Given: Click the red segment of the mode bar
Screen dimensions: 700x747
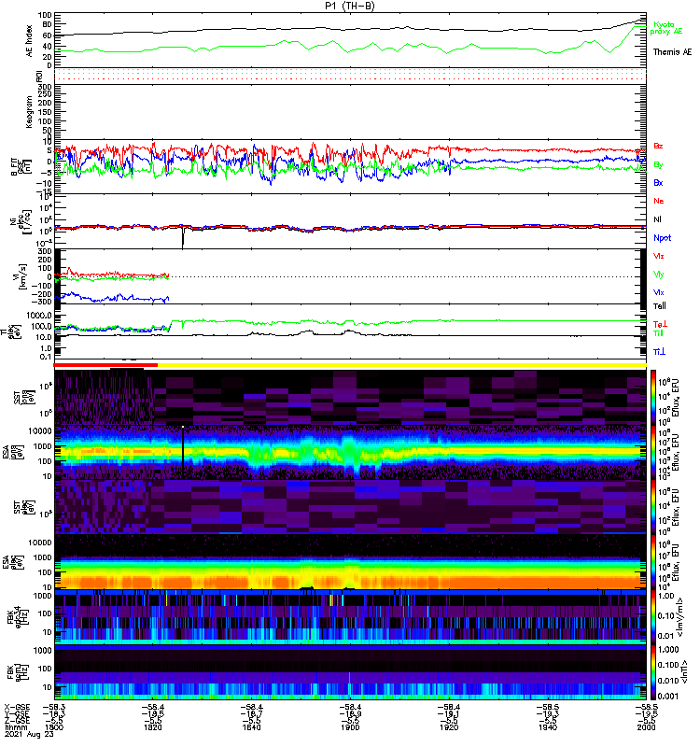Looking at the screenshot, I should click(x=105, y=365).
